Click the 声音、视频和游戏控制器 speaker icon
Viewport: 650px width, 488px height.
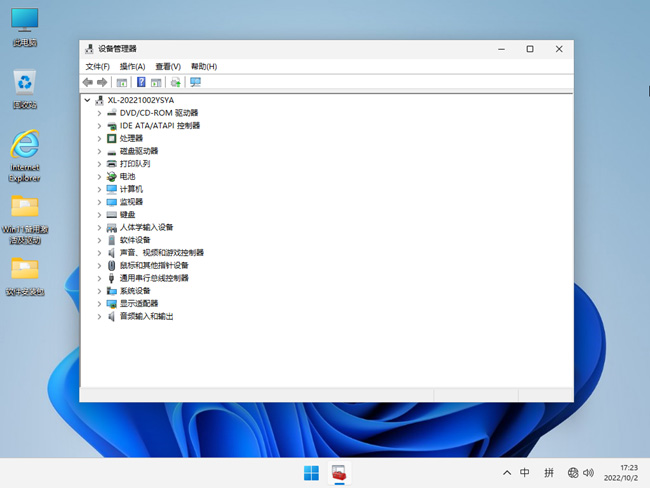112,252
